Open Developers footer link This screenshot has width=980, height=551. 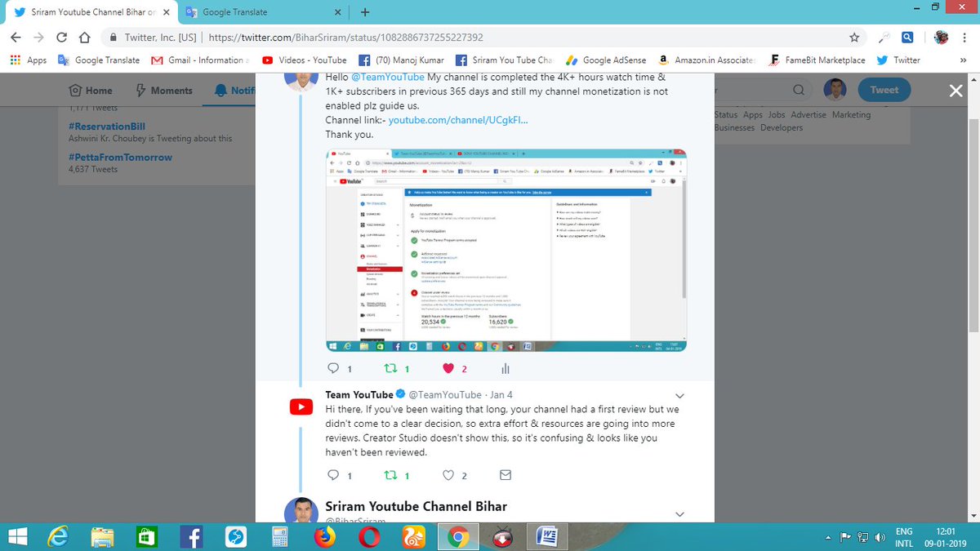pyautogui.click(x=781, y=127)
